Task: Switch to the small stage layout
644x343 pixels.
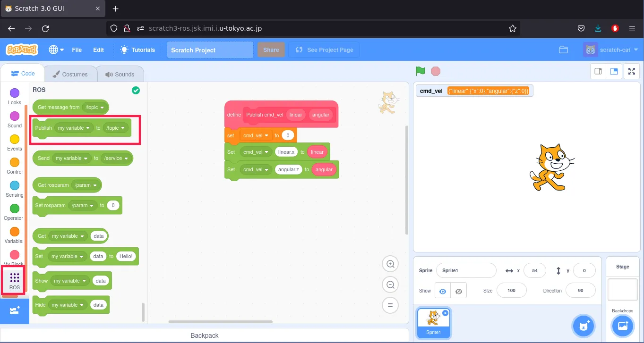Action: [598, 71]
